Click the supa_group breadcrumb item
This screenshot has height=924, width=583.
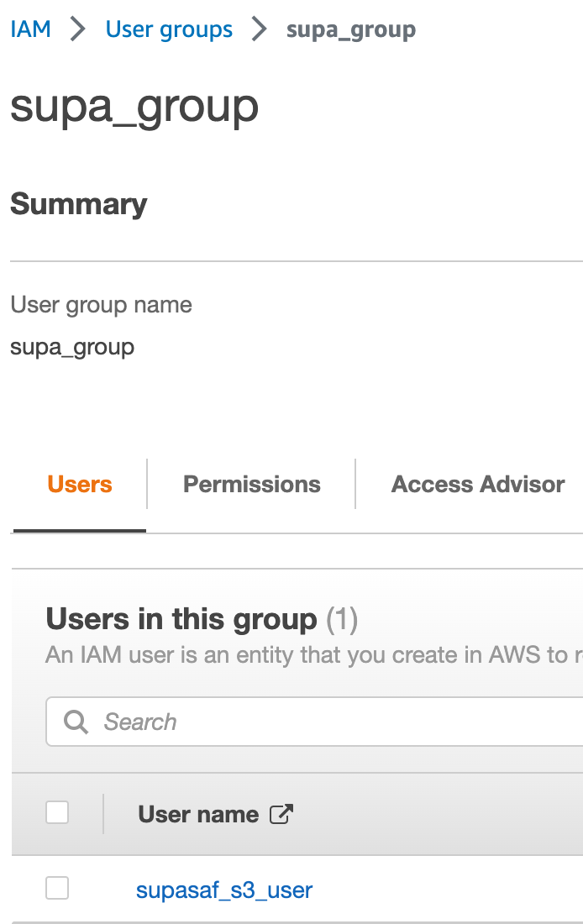pyautogui.click(x=350, y=30)
